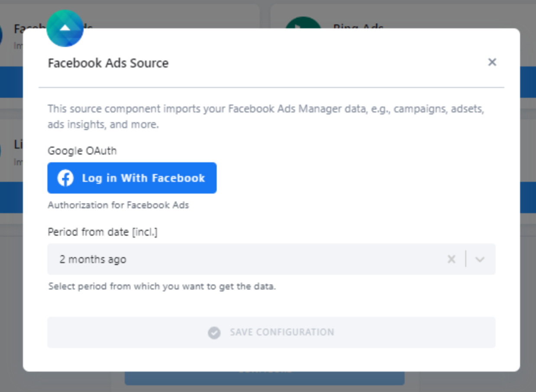Select the Facebook logo icon in the login button
This screenshot has height=392, width=536.
[x=66, y=178]
